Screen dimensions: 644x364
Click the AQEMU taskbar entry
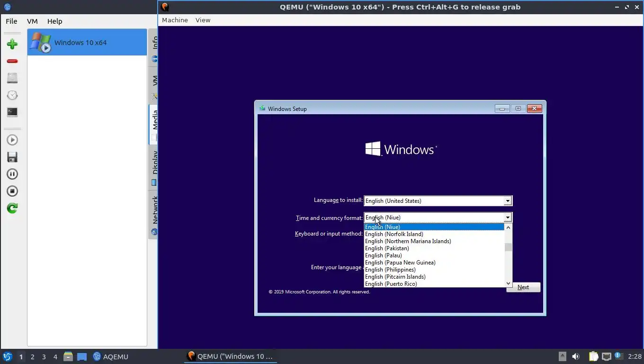point(110,356)
